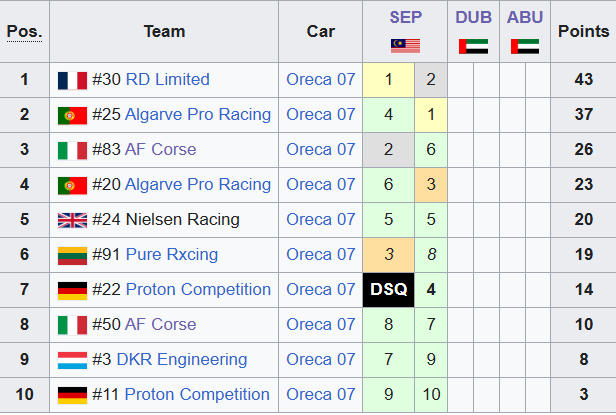Open Oreca 07 link in RD Limited row

coord(321,79)
